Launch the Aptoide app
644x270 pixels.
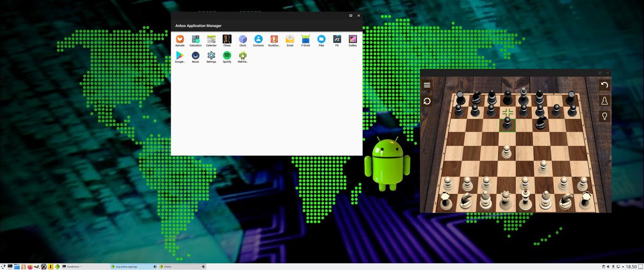[x=180, y=40]
